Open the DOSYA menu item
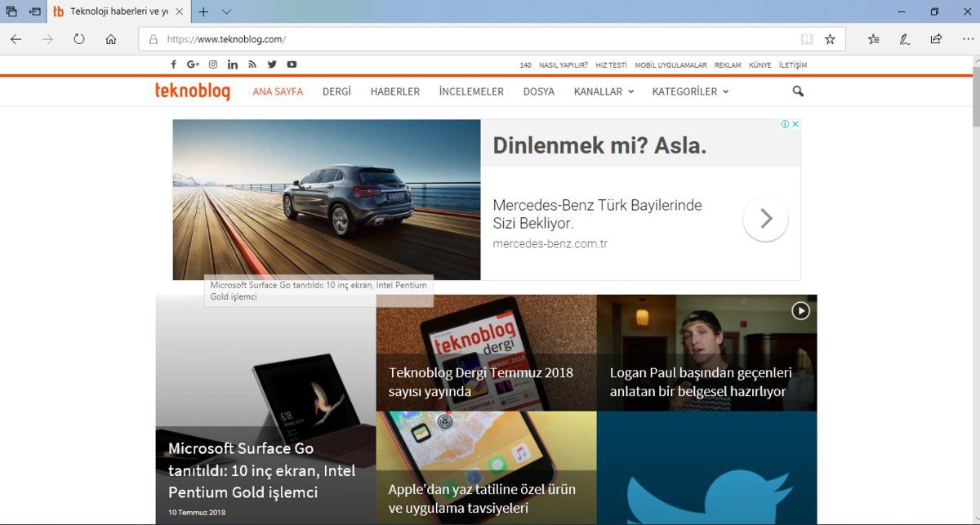This screenshot has width=980, height=525. pyautogui.click(x=539, y=91)
